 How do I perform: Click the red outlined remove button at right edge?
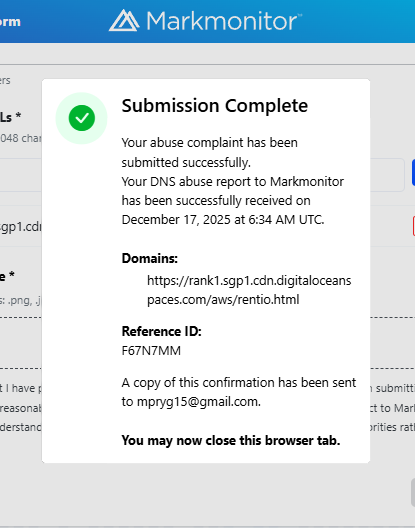point(414,226)
